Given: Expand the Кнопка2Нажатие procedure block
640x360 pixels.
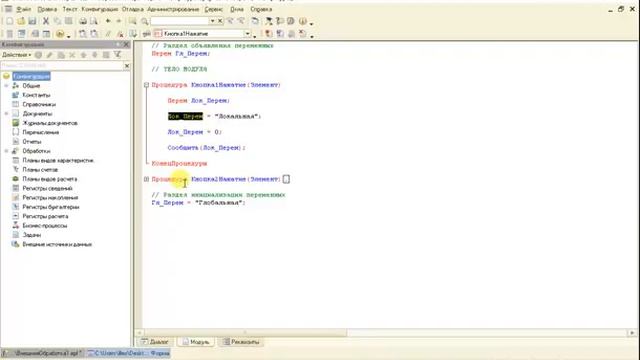Looking at the screenshot, I should (x=146, y=179).
